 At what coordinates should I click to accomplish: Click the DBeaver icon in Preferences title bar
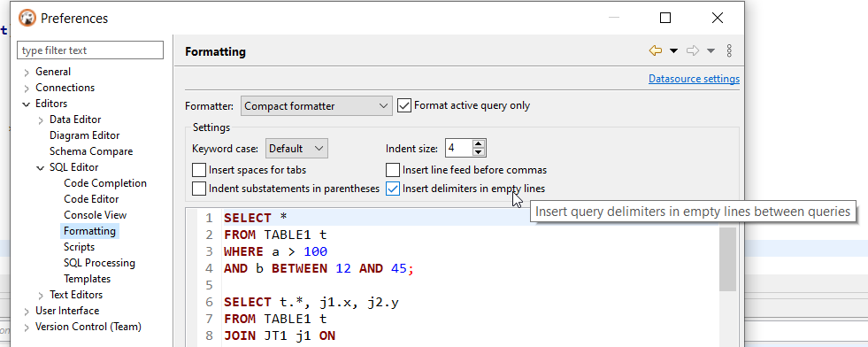tap(27, 18)
